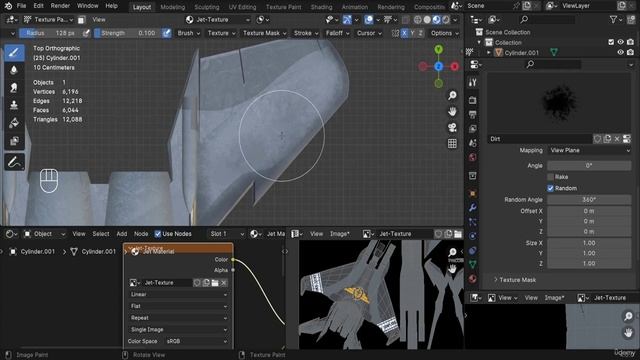This screenshot has width=640, height=360.
Task: Open the Texture properties tab
Action: point(473,279)
